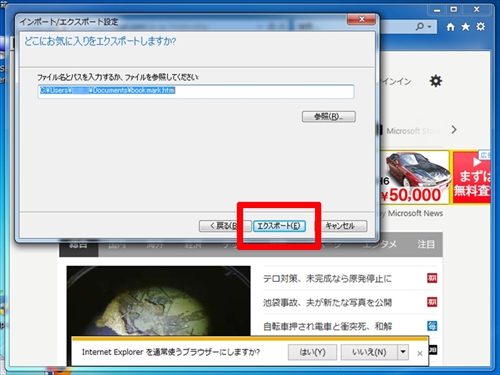Open the MSN page settings gear
Screen dimensions: 500x375
pyautogui.click(x=436, y=81)
